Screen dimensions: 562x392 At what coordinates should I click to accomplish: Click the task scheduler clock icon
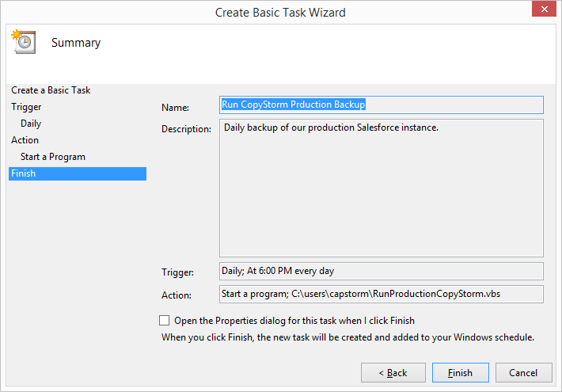click(x=24, y=42)
